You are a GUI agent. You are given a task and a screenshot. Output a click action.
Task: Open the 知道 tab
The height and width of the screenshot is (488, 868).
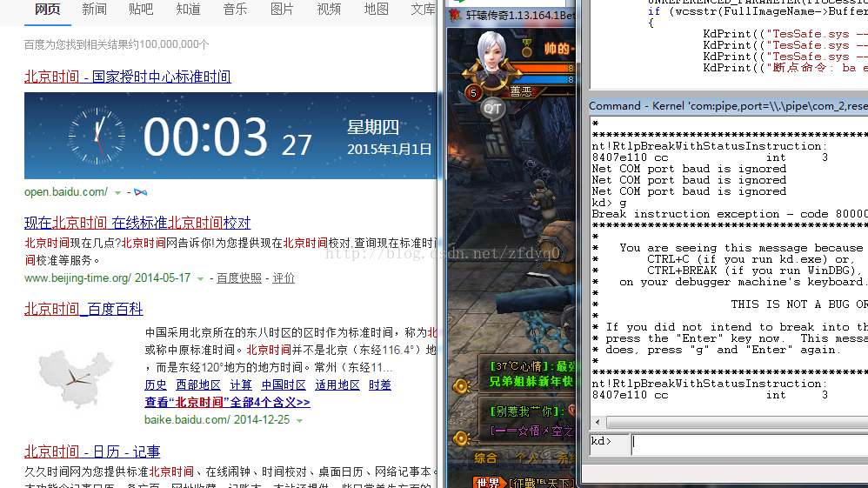point(188,10)
